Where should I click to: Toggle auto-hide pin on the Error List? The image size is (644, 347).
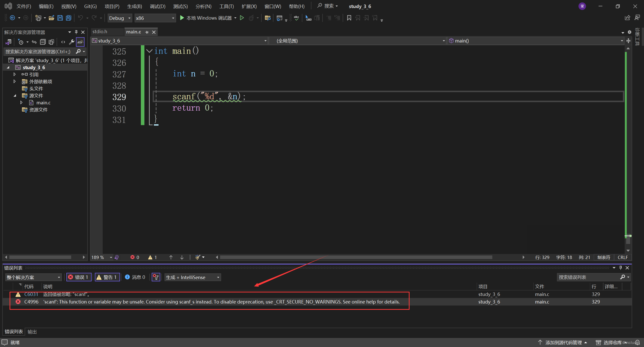[621, 268]
